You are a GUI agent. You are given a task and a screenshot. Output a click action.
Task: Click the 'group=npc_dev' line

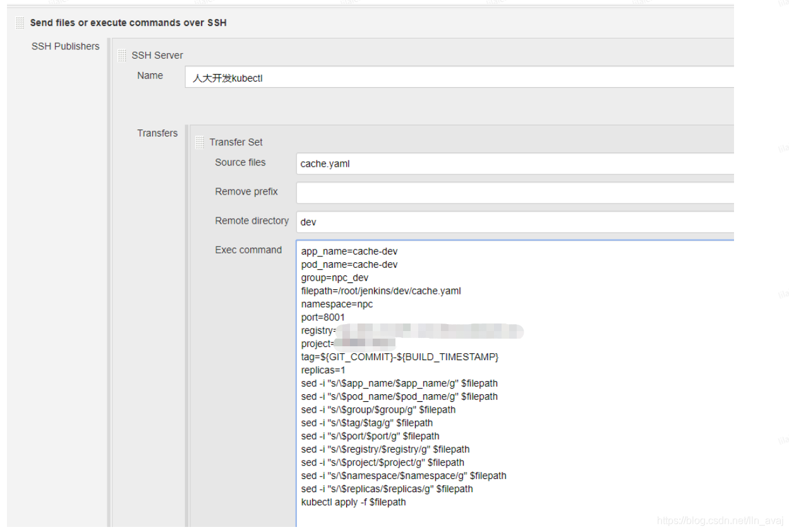tap(335, 277)
